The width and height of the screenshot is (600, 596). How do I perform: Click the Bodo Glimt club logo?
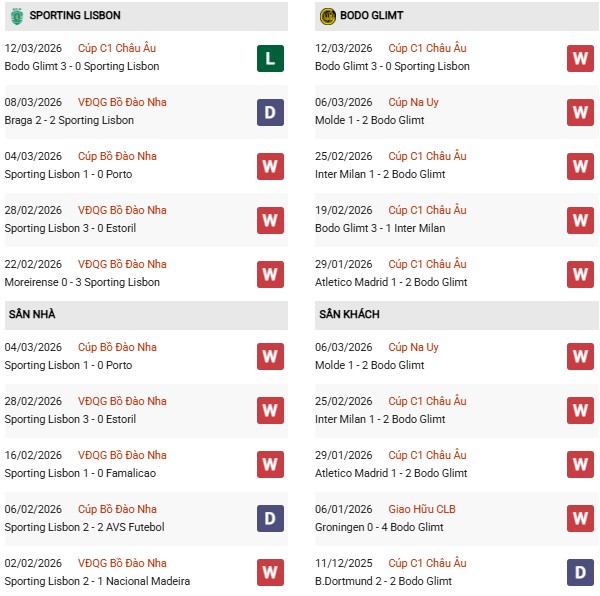pos(328,15)
